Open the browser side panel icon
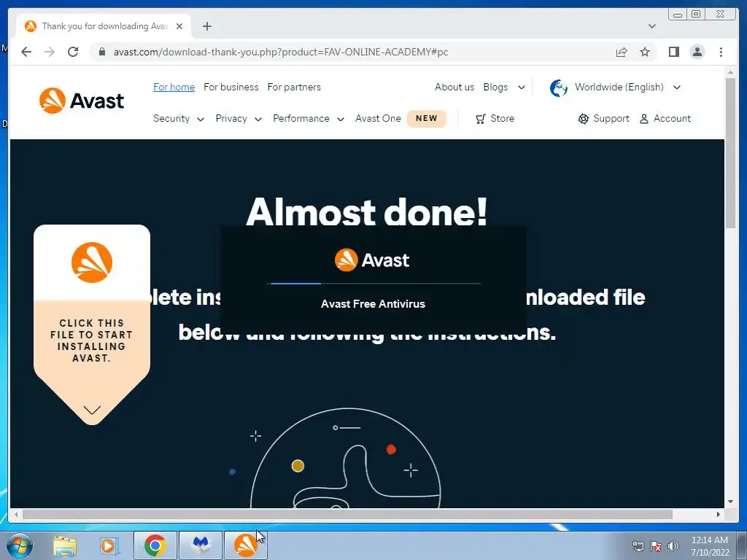Image resolution: width=747 pixels, height=560 pixels. coord(673,52)
